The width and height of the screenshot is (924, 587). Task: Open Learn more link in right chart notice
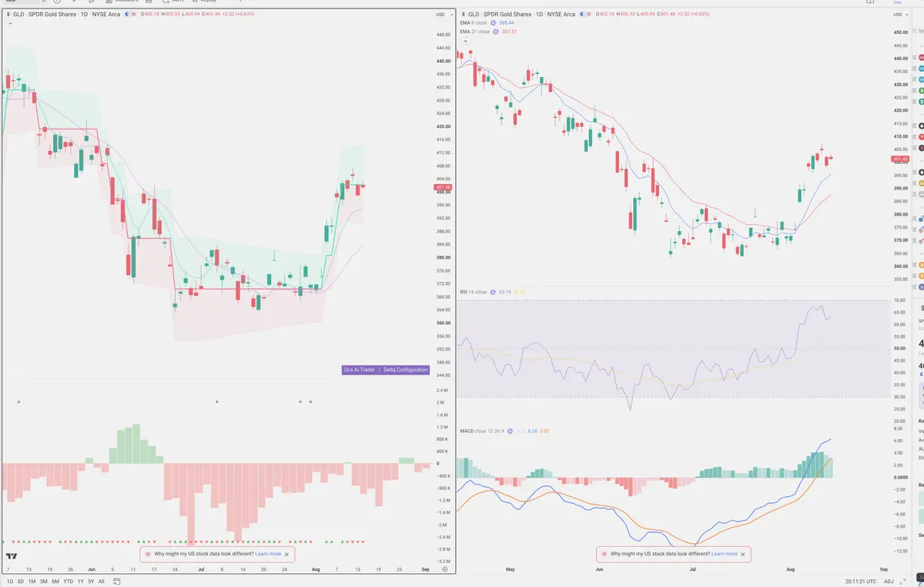coord(724,554)
